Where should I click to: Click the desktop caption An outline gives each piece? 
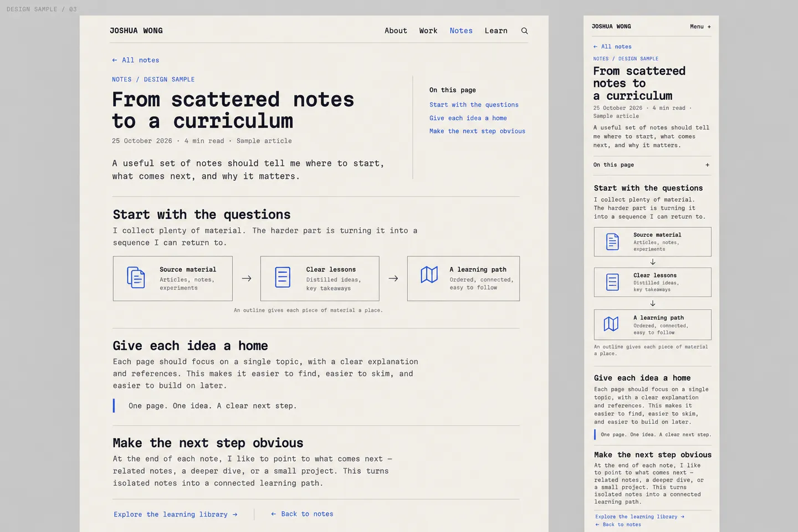pos(308,310)
